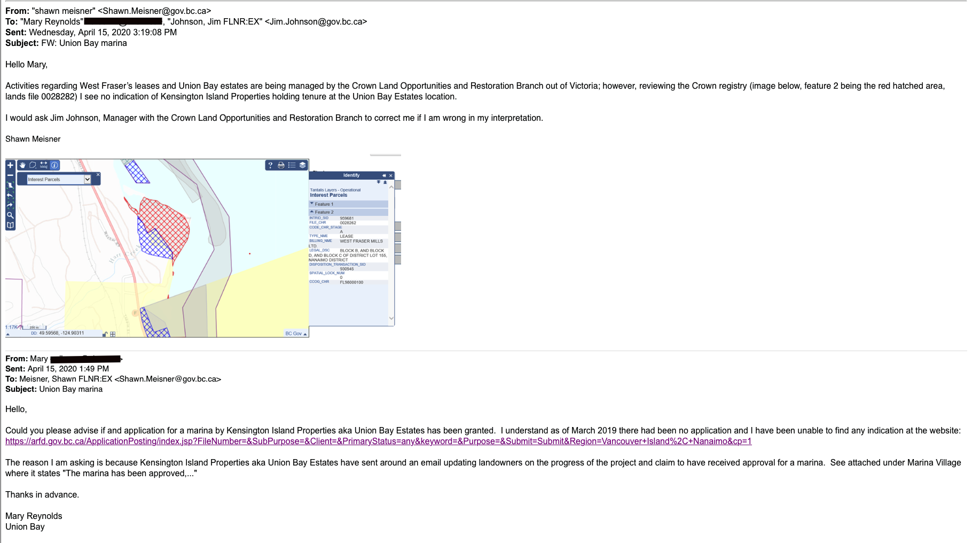Toggle the Identify info tool
This screenshot has height=543, width=980.
54,165
